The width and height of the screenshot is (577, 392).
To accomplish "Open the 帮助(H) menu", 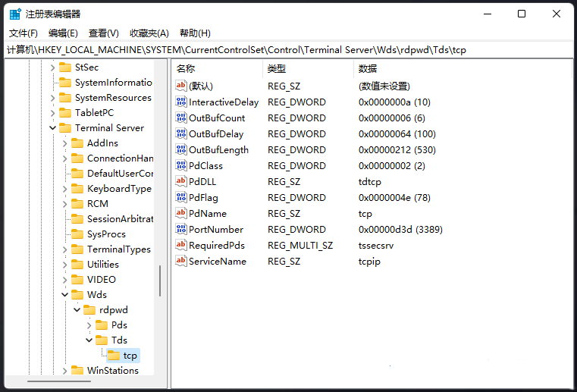I will tap(195, 33).
